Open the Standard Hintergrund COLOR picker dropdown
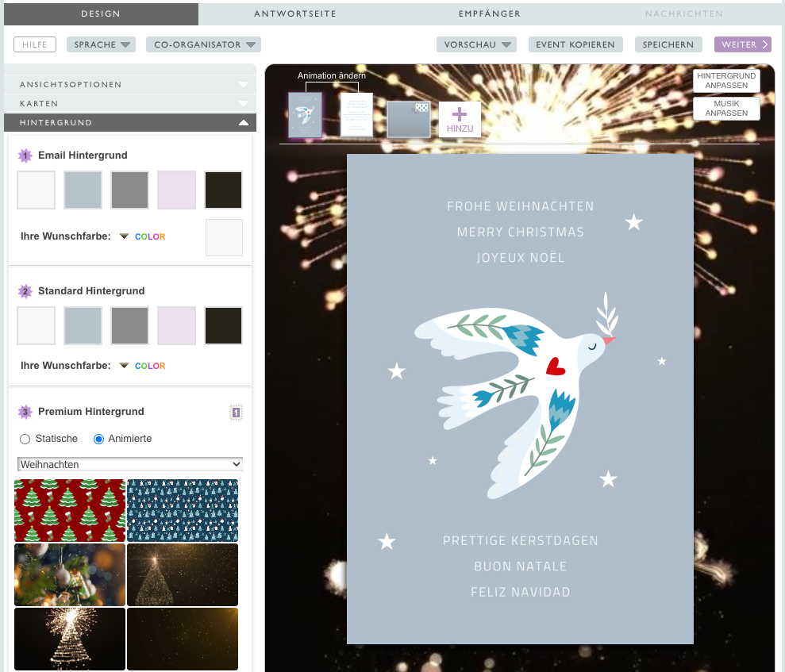 coord(143,366)
